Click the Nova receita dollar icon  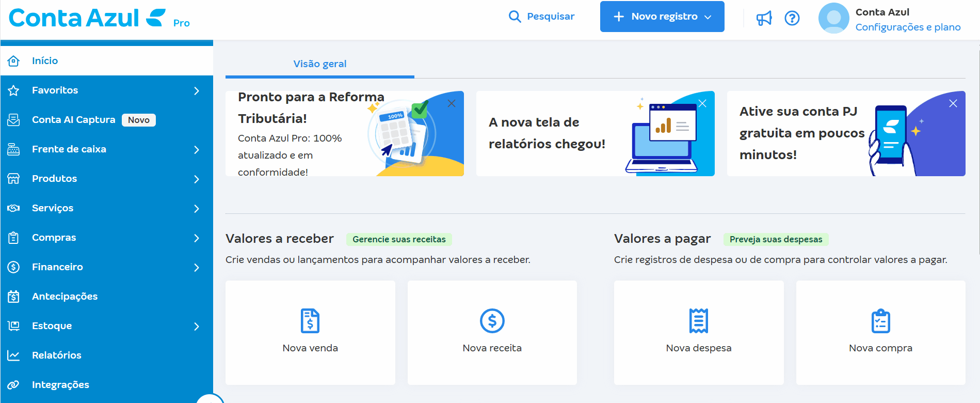pos(492,321)
